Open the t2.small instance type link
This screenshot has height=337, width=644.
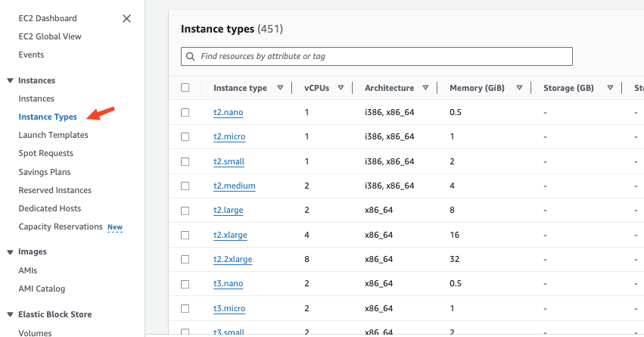click(229, 161)
